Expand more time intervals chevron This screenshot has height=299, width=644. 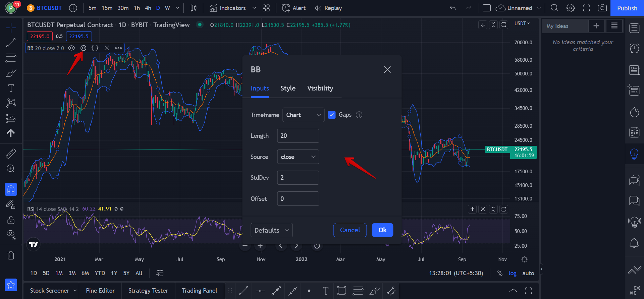pyautogui.click(x=177, y=8)
